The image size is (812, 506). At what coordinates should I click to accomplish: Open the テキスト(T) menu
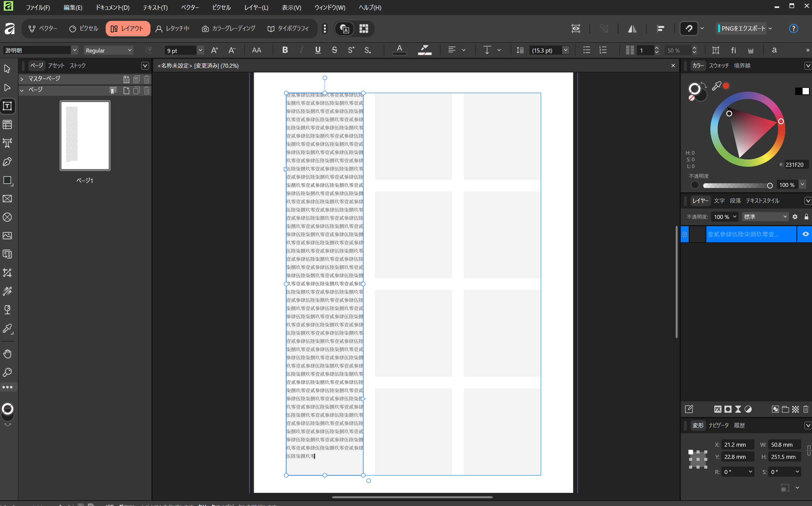pyautogui.click(x=155, y=7)
